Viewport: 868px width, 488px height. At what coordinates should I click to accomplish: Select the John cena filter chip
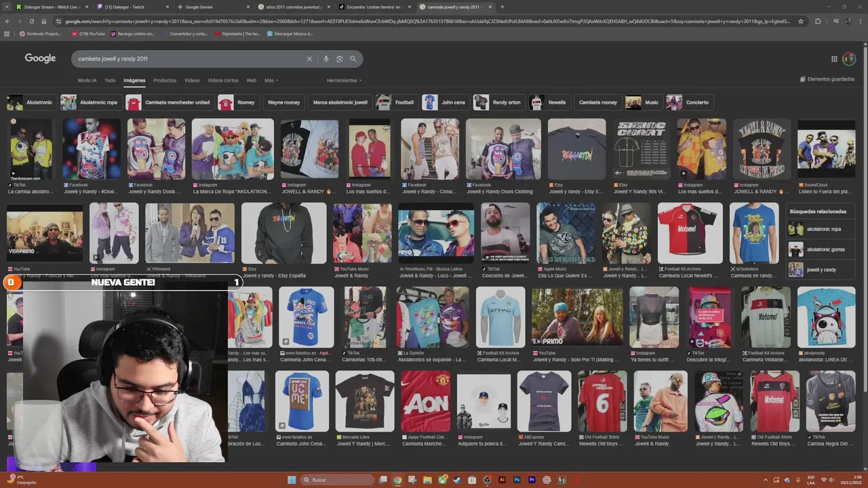click(x=446, y=102)
